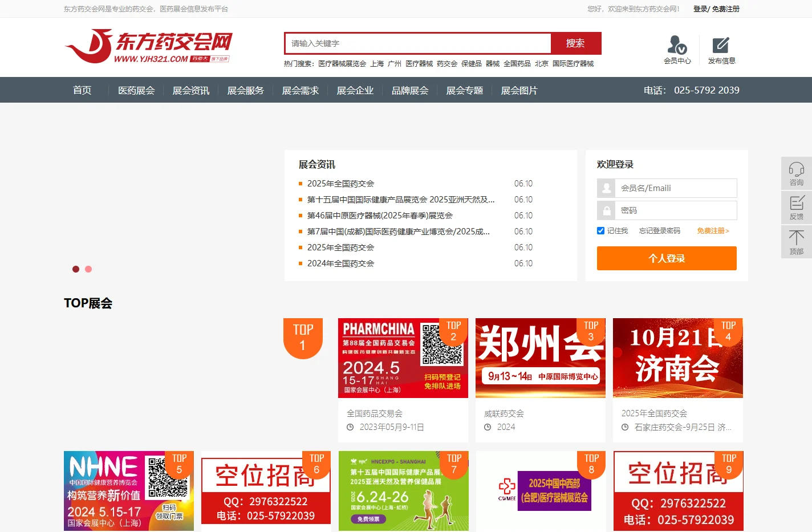Click hot search term 医疗器械展览会
Screen dimensions: 812x532
point(342,64)
